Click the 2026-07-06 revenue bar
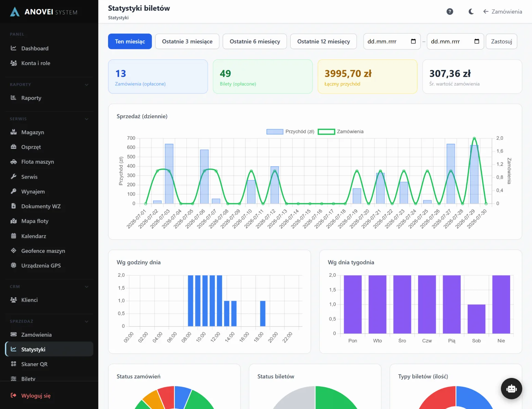 (204, 177)
